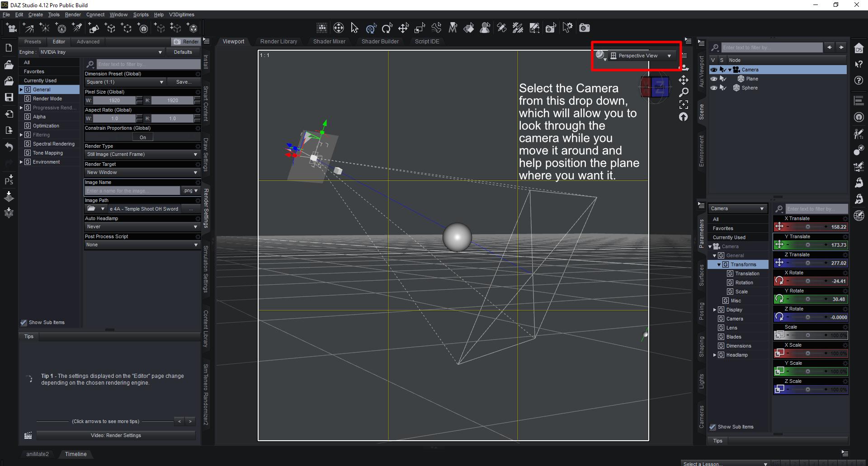Click the Undo arrow in left sidebar
The width and height of the screenshot is (868, 466).
9,146
